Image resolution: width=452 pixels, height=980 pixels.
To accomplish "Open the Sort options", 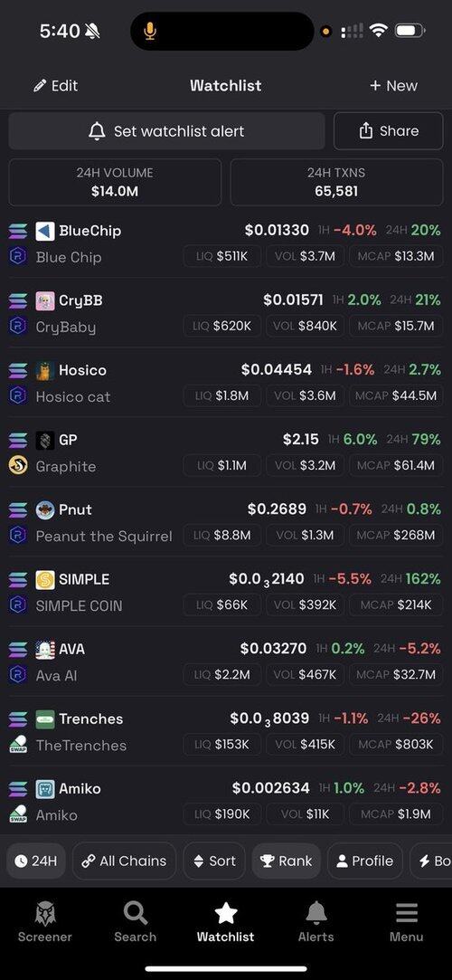I will [214, 861].
